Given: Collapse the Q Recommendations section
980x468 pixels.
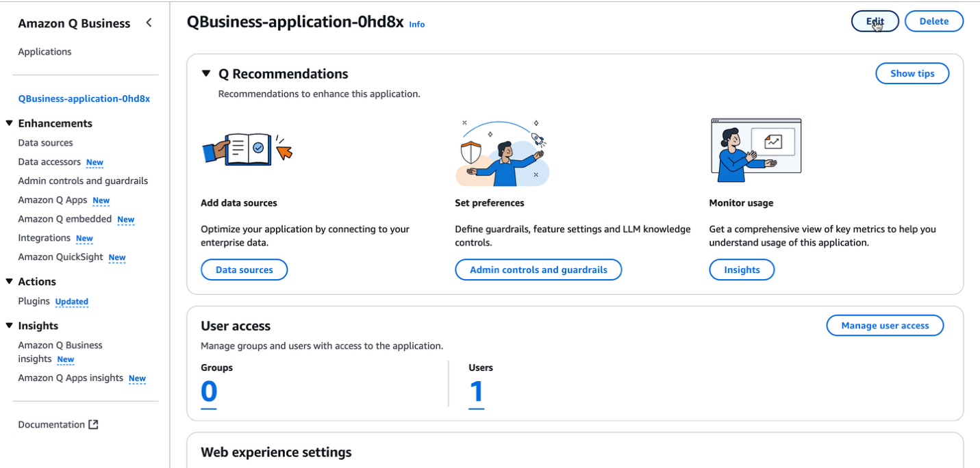Looking at the screenshot, I should pos(206,74).
